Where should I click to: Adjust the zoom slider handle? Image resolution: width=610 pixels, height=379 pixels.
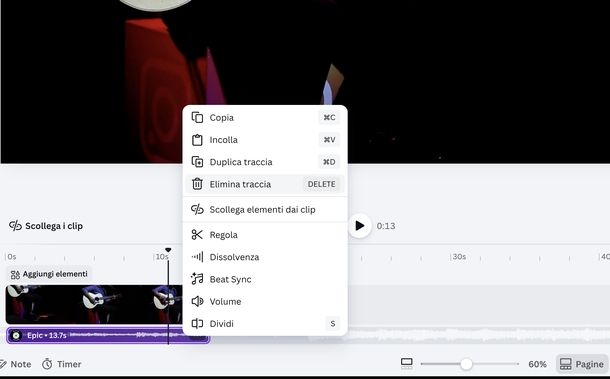[x=466, y=364]
